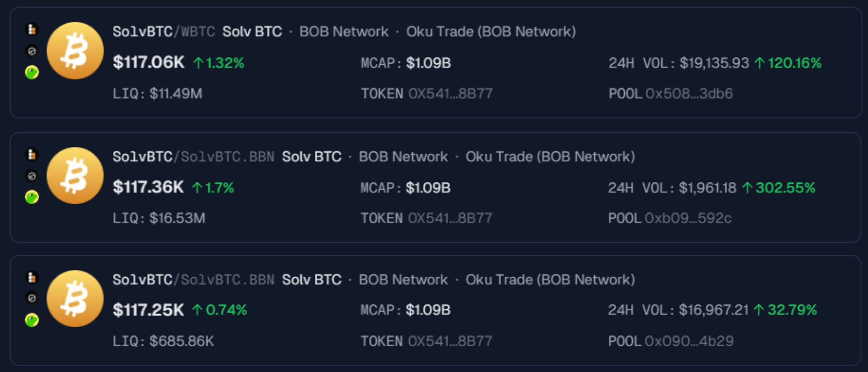Viewport: 868px width, 372px height.
Task: Click pool address 0xb09...592c
Action: 688,218
